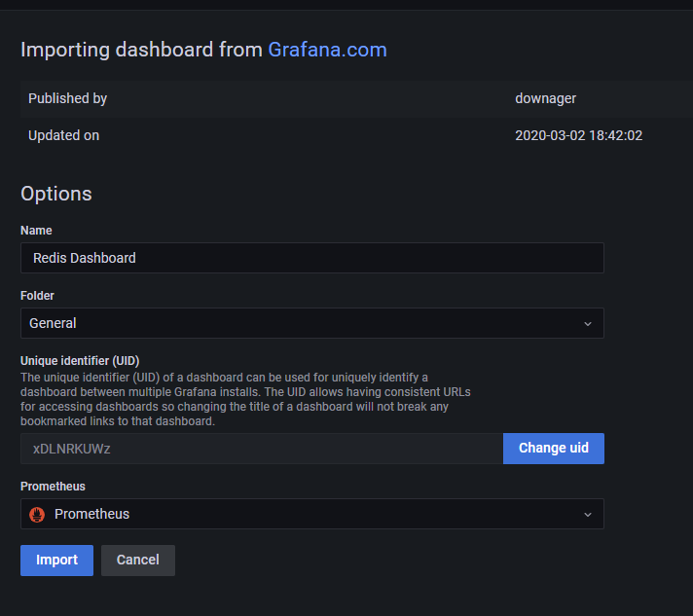Screen dimensions: 693x616
Task: Click the Name field containing Redis Dashboard
Action: click(x=311, y=258)
